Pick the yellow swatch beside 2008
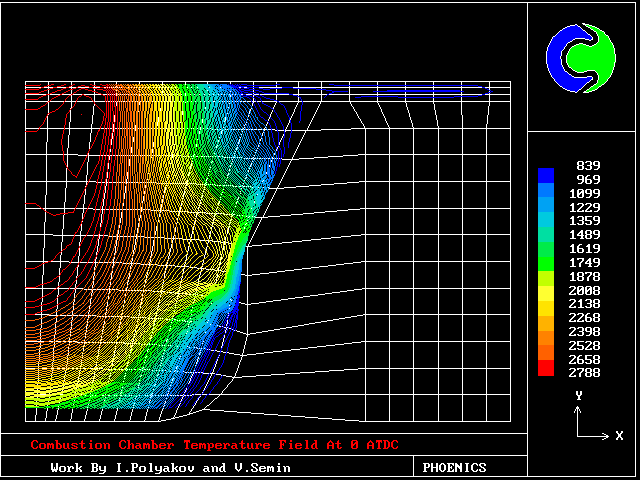640x480 pixels. tap(545, 290)
